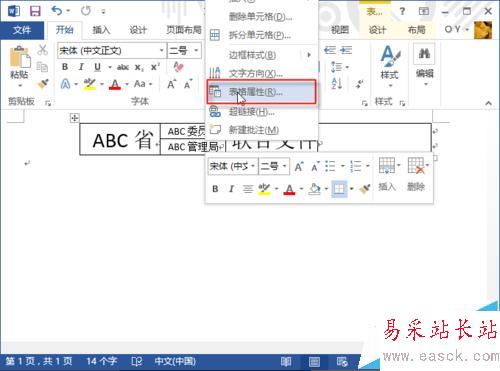The height and width of the screenshot is (371, 500).
Task: Click the ABC 管理局 table cell
Action: click(193, 147)
